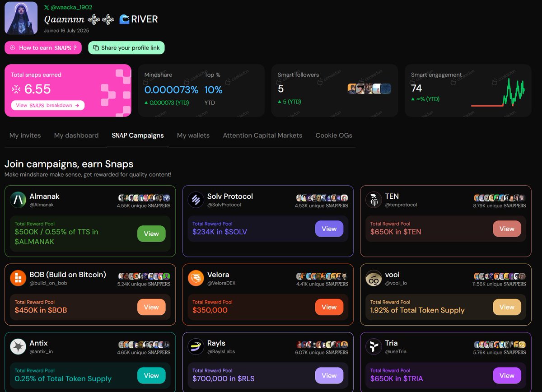Click the Solv Protocol logo icon

tap(196, 200)
